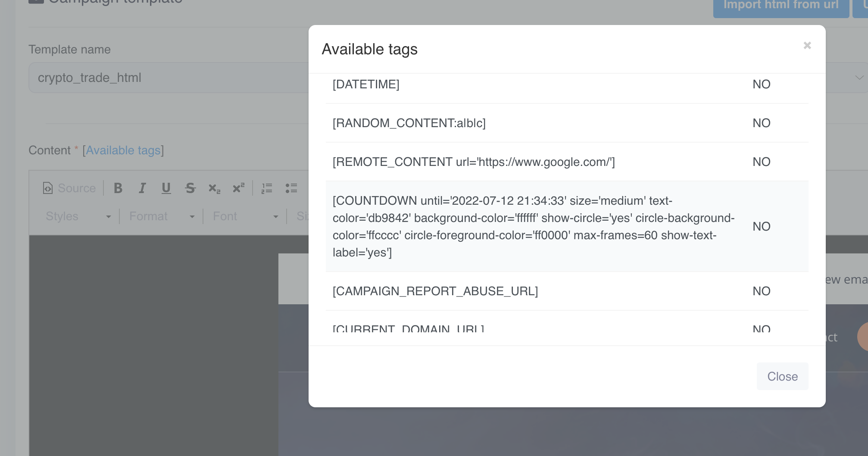Select the [CAMPAIGN_REPORT_ABUSE_URL] tag text

pyautogui.click(x=435, y=291)
